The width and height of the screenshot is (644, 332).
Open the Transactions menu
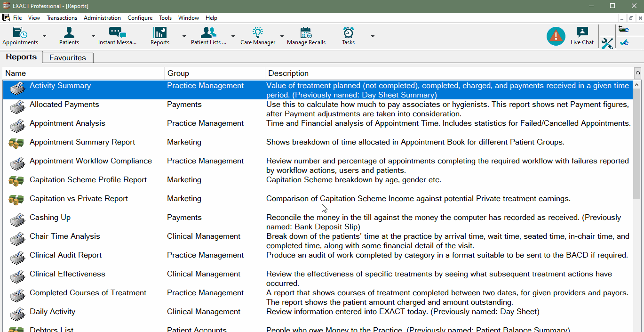pos(62,18)
